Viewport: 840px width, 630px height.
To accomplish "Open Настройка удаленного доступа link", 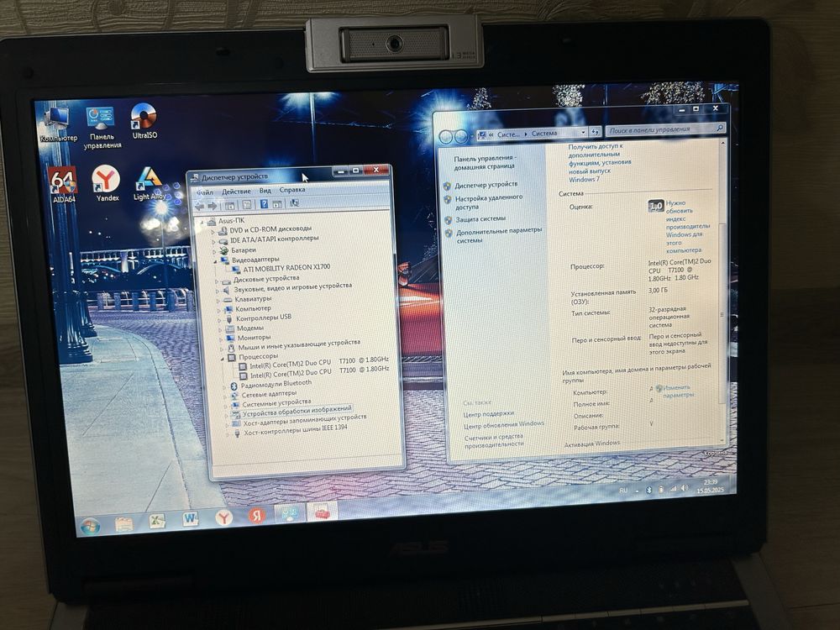I will (x=488, y=202).
